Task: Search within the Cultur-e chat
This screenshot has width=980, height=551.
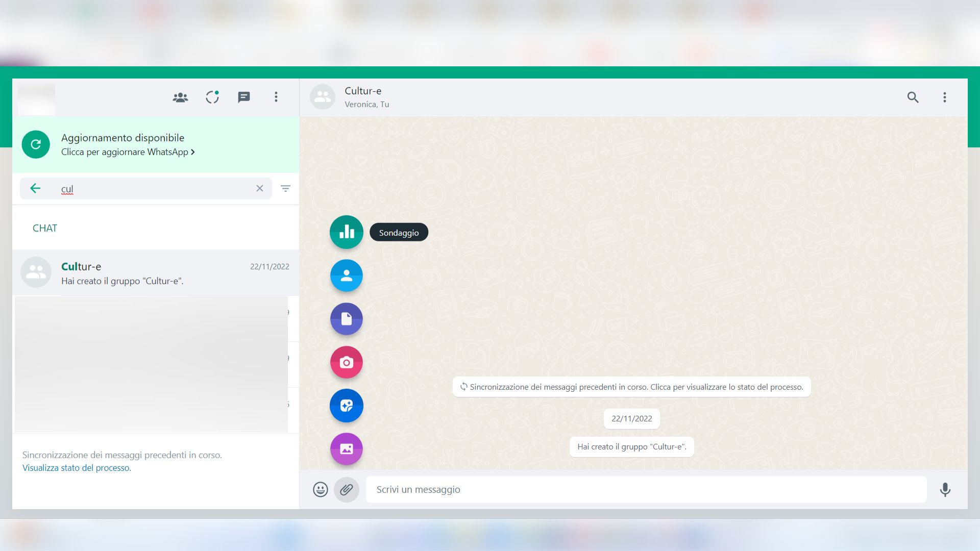Action: point(913,97)
